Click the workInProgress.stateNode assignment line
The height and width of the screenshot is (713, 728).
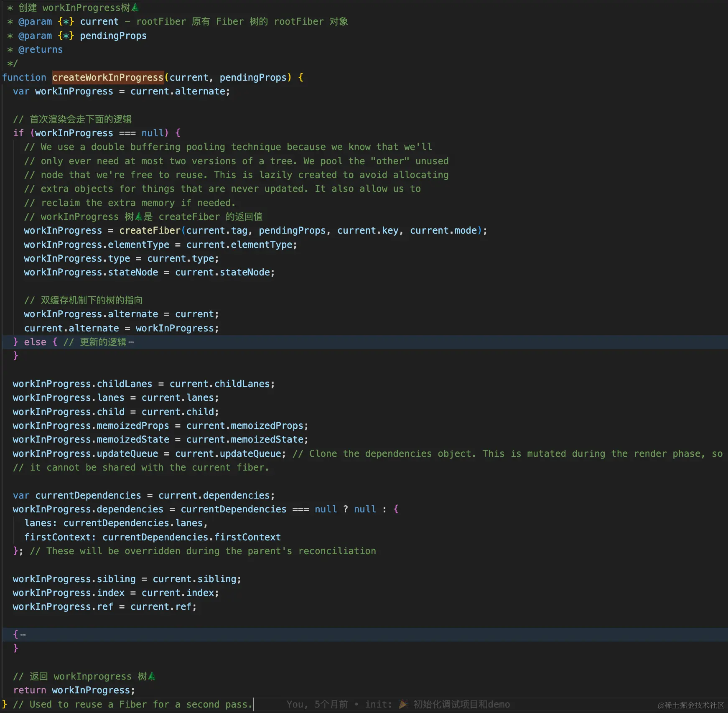click(149, 272)
